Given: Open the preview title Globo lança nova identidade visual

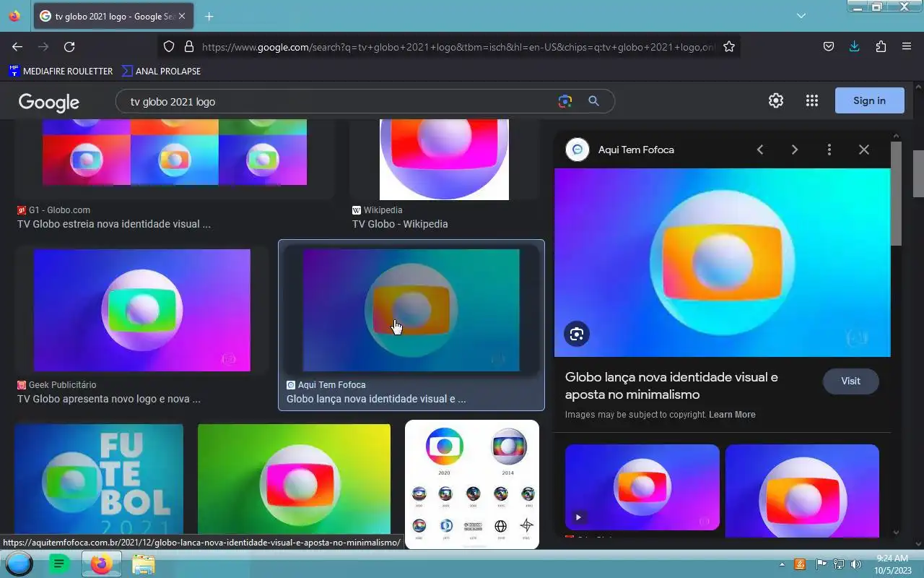Looking at the screenshot, I should point(671,386).
